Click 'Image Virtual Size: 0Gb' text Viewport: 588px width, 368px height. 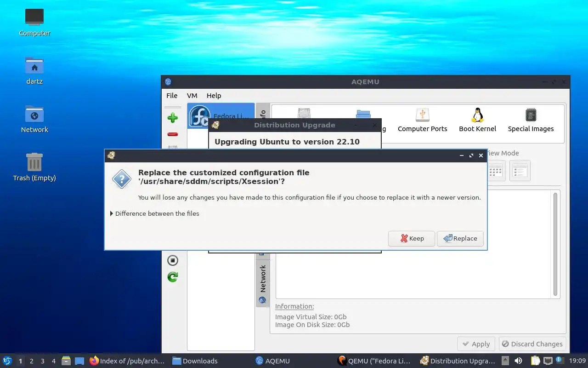[x=311, y=316]
